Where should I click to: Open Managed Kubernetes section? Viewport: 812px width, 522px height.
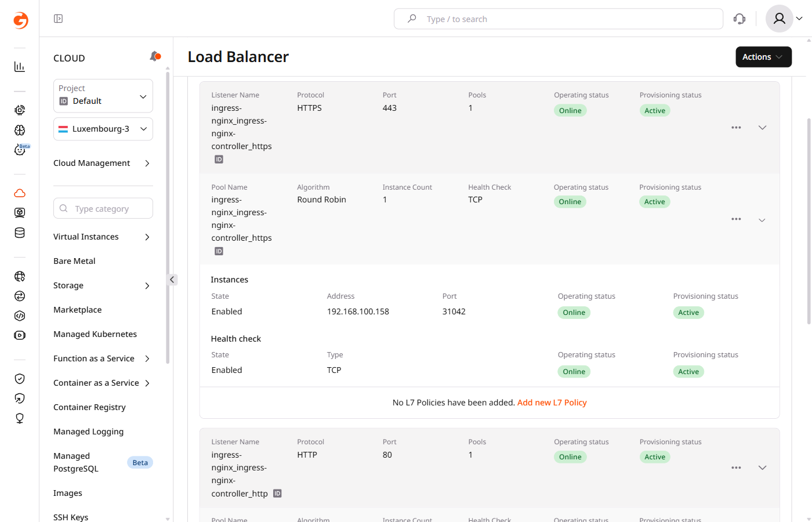(x=95, y=334)
